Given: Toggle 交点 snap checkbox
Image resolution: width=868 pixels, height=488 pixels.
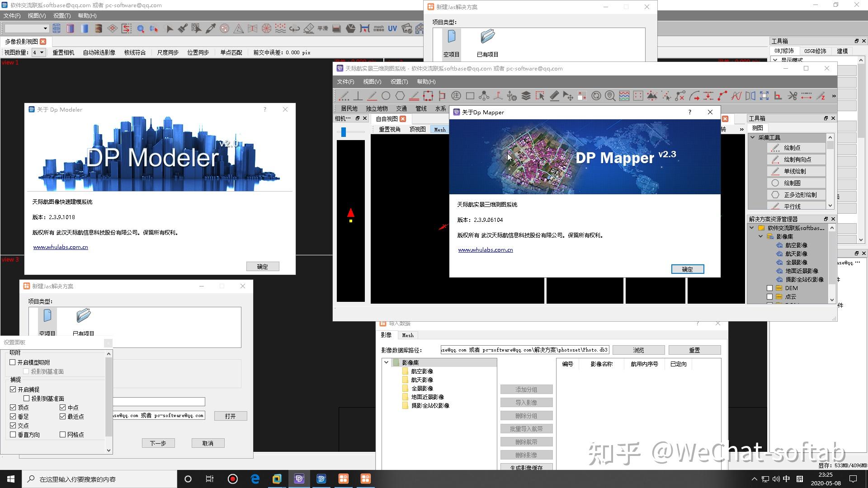Looking at the screenshot, I should point(13,426).
